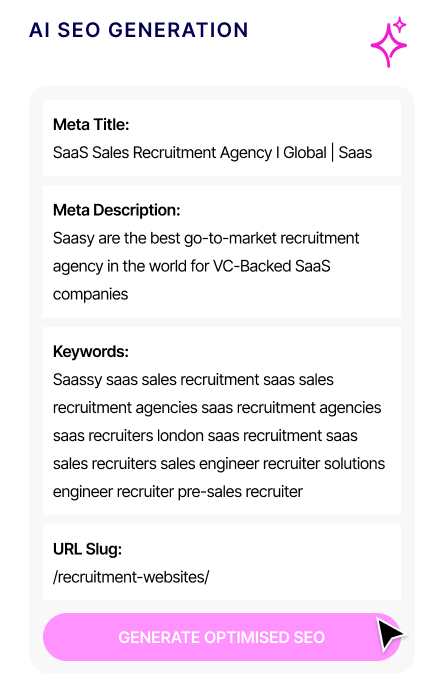Screen dimensions: 444x686
Task: Click the Meta Title label
Action: click(x=91, y=125)
